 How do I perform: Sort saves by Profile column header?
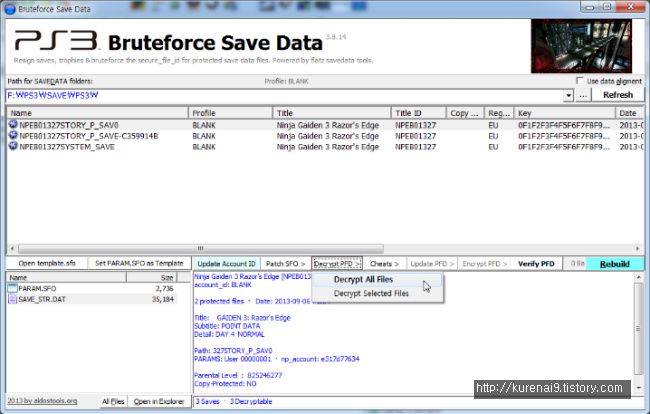230,113
